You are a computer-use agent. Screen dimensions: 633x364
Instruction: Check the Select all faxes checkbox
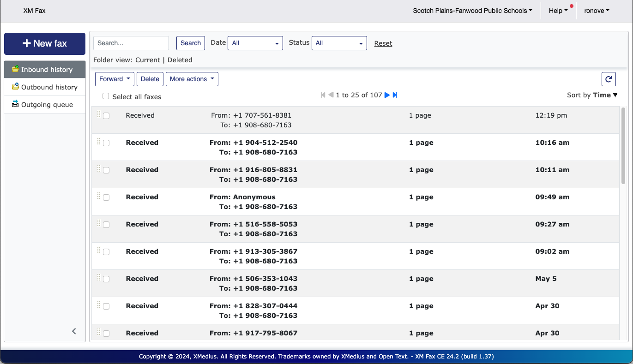coord(106,96)
